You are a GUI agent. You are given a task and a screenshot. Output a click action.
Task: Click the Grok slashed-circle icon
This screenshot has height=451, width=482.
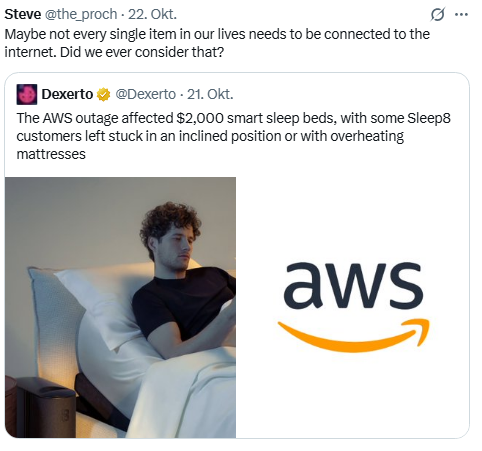click(x=437, y=14)
